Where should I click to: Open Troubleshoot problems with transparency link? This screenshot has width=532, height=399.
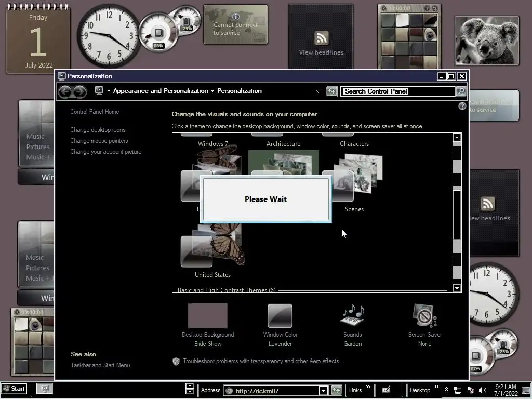coord(261,361)
